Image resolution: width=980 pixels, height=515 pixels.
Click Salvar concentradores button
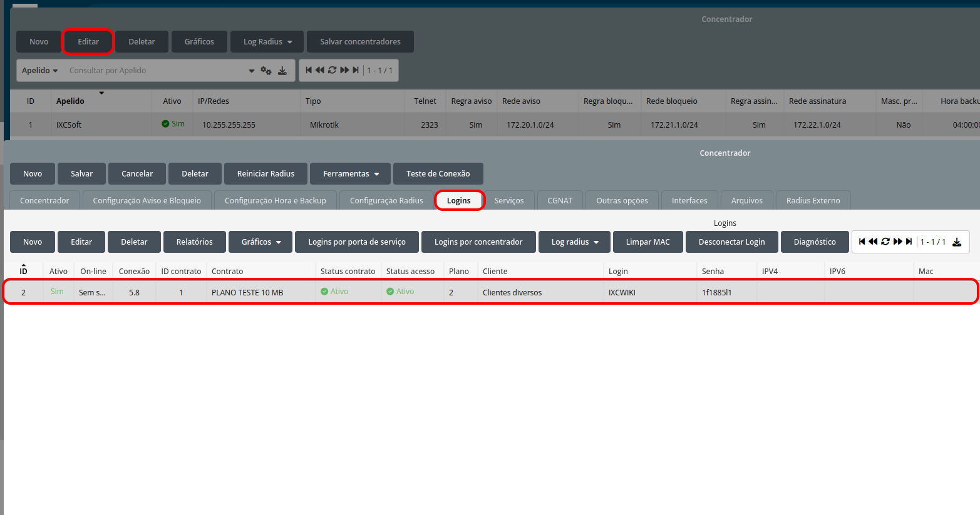360,42
